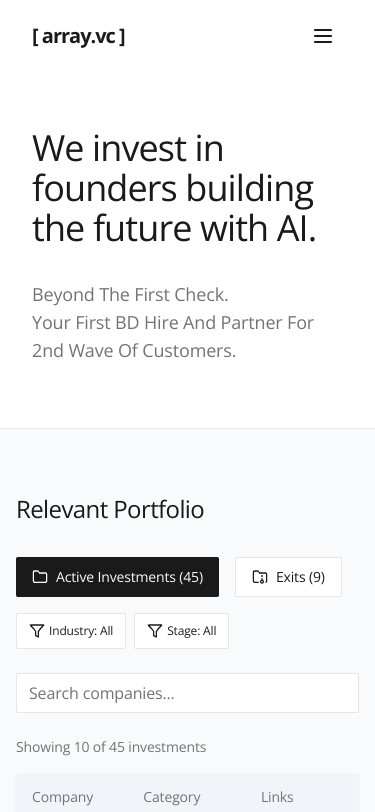375x812 pixels.
Task: Sort by the Company column header
Action: (x=63, y=797)
